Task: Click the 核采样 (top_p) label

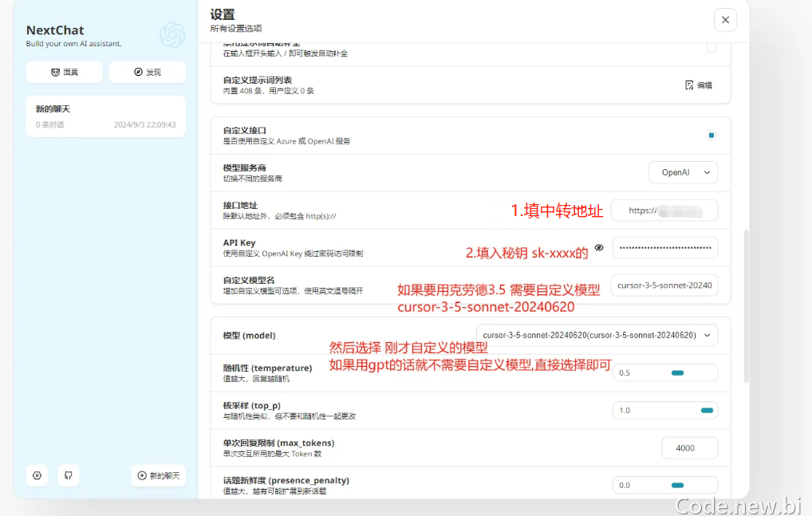Action: pyautogui.click(x=252, y=405)
